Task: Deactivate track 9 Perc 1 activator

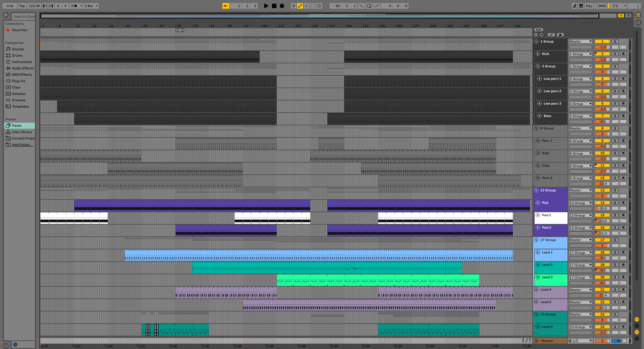Action: (602, 141)
